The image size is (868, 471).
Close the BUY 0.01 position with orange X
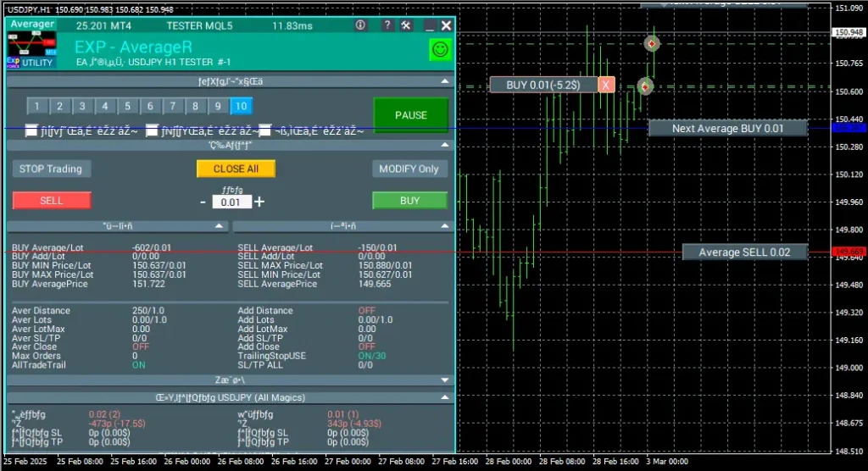[x=605, y=85]
